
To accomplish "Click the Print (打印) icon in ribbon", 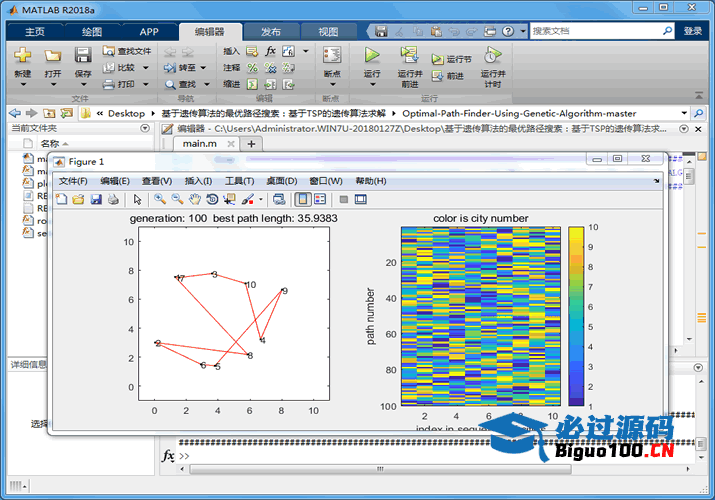I will (x=109, y=84).
